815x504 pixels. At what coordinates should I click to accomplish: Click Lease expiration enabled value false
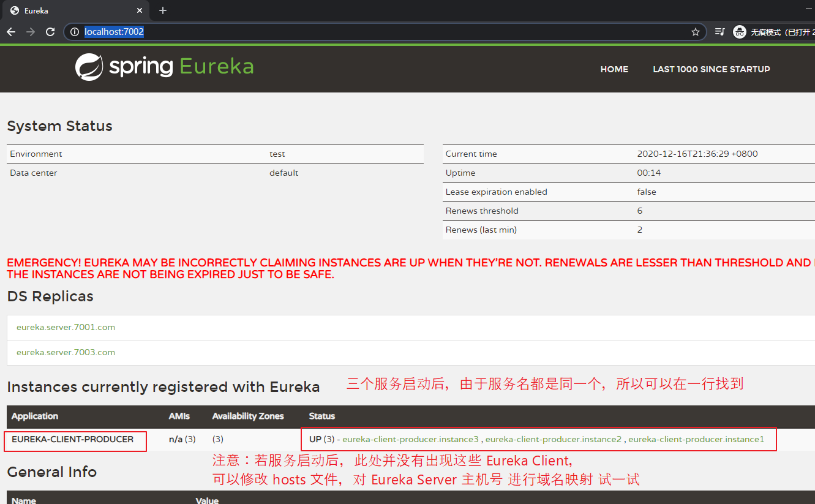(647, 192)
